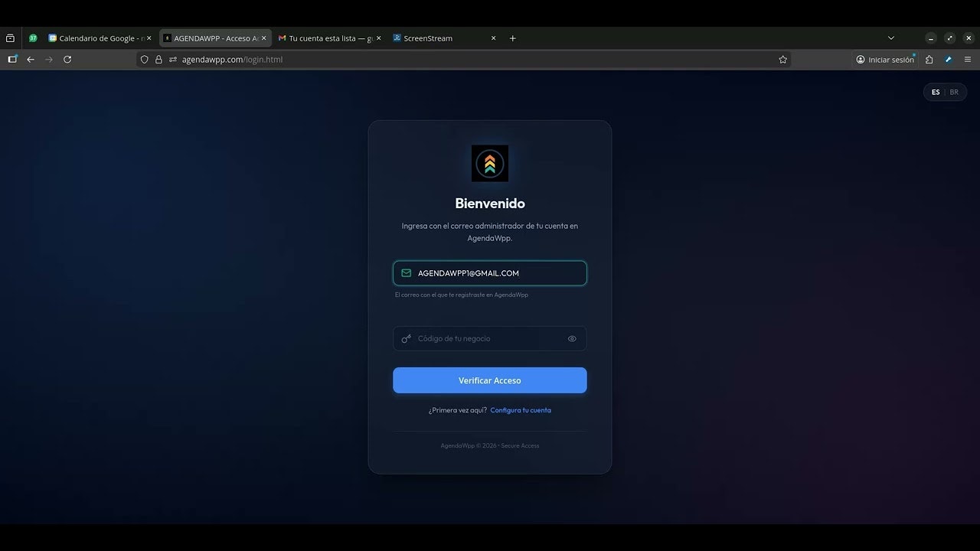Focus the agendawpp.com/login.html address bar
This screenshot has width=980, height=551.
point(462,60)
